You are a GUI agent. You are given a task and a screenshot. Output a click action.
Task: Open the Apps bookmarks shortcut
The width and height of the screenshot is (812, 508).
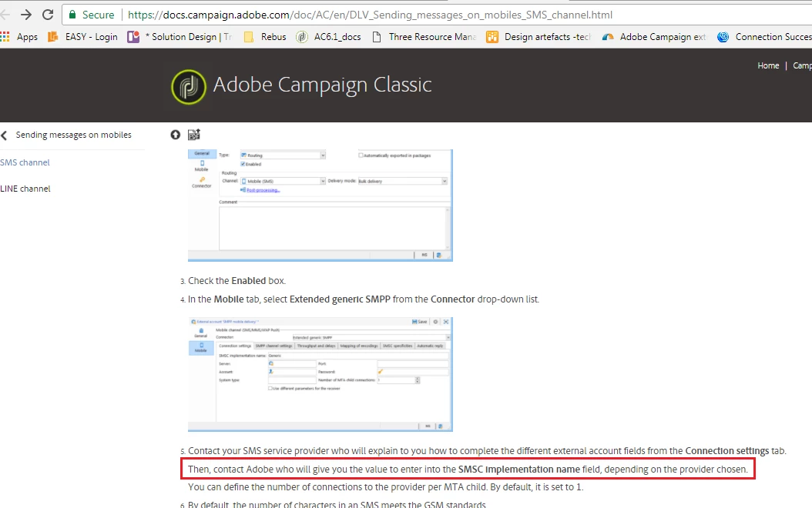click(x=19, y=37)
